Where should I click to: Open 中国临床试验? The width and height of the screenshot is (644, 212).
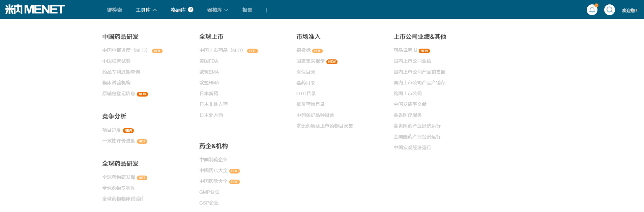pos(116,61)
